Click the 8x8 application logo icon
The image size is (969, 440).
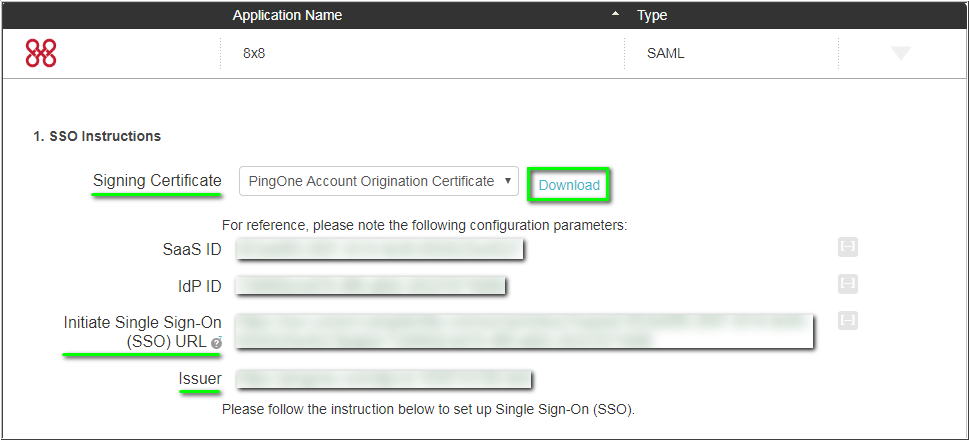click(41, 54)
